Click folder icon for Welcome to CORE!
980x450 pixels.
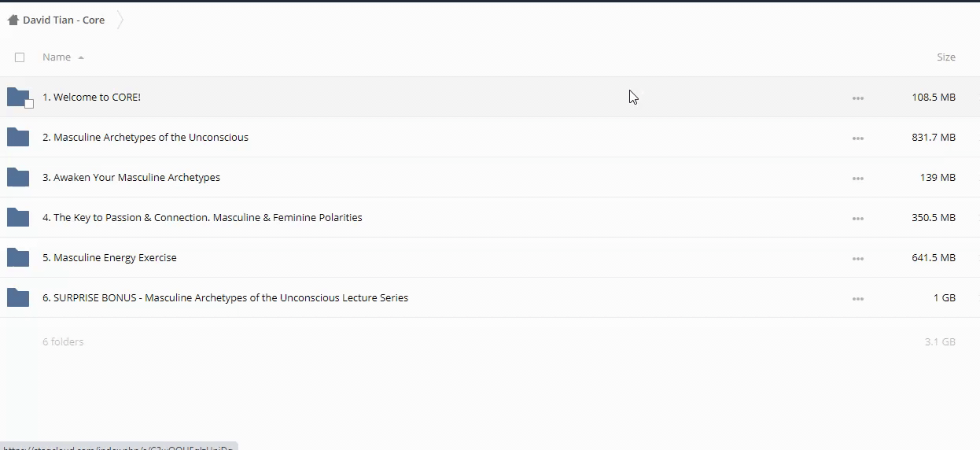click(x=17, y=96)
